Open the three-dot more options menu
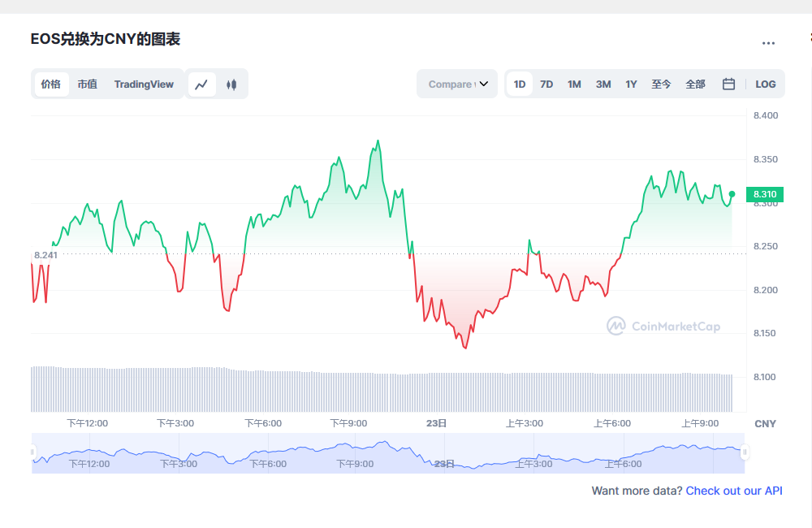 click(768, 43)
